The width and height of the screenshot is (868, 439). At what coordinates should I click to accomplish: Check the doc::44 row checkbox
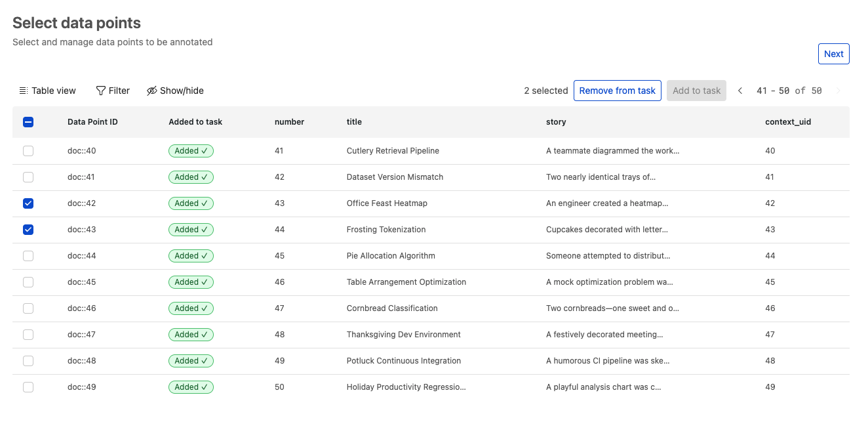click(28, 256)
